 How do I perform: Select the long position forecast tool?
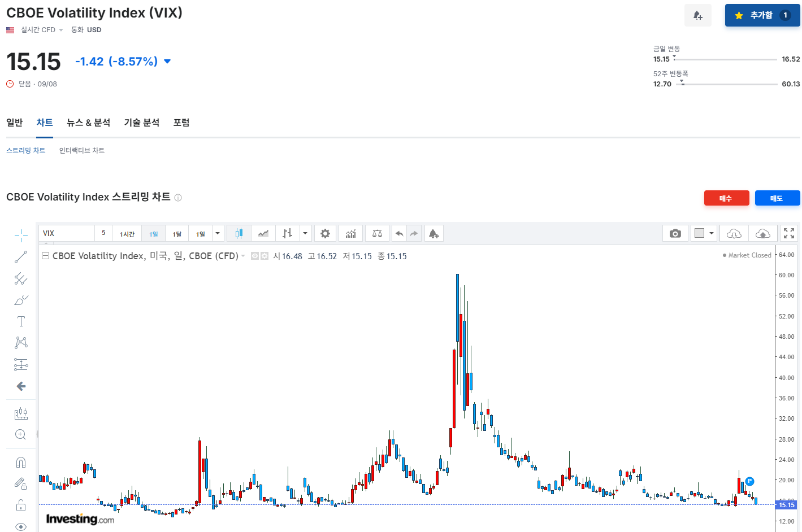coord(21,364)
